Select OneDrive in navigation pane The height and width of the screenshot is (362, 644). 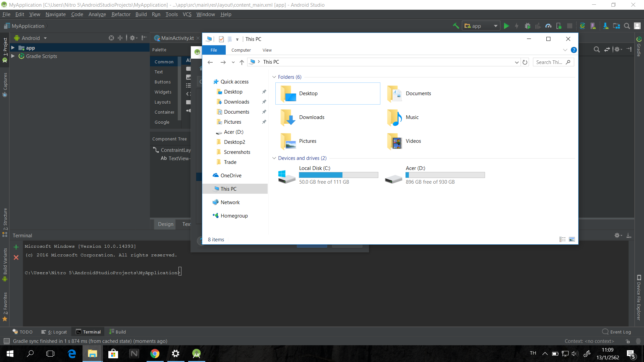click(x=231, y=175)
